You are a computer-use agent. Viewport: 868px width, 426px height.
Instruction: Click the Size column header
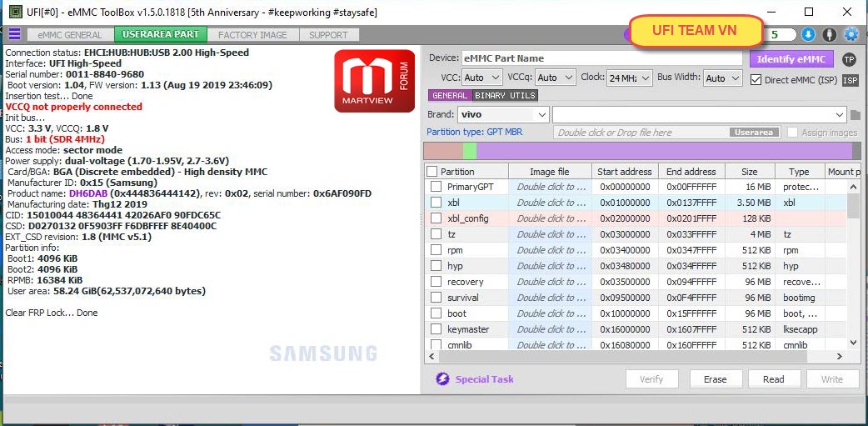pyautogui.click(x=750, y=172)
